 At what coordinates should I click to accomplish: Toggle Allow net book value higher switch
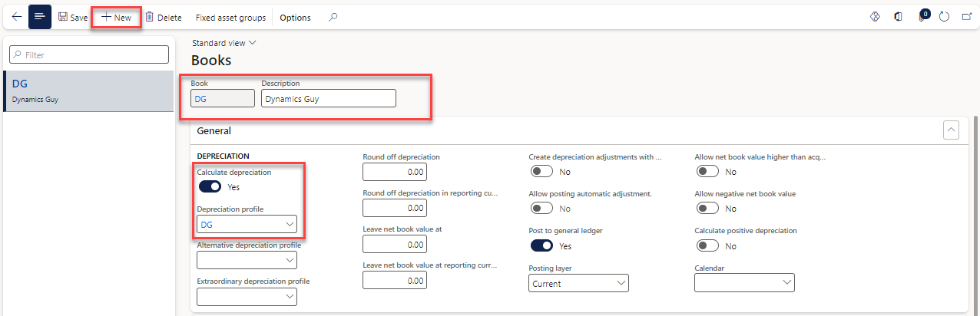click(707, 172)
